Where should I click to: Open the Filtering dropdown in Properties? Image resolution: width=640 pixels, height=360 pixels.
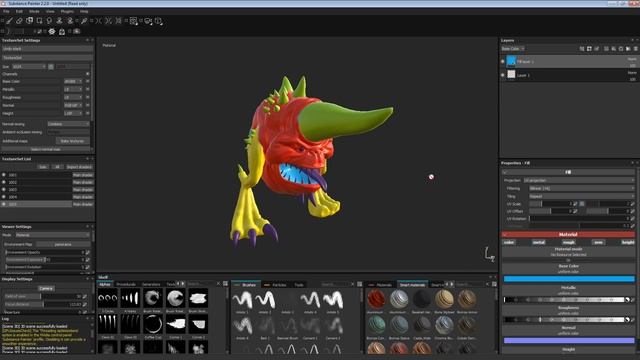point(582,189)
